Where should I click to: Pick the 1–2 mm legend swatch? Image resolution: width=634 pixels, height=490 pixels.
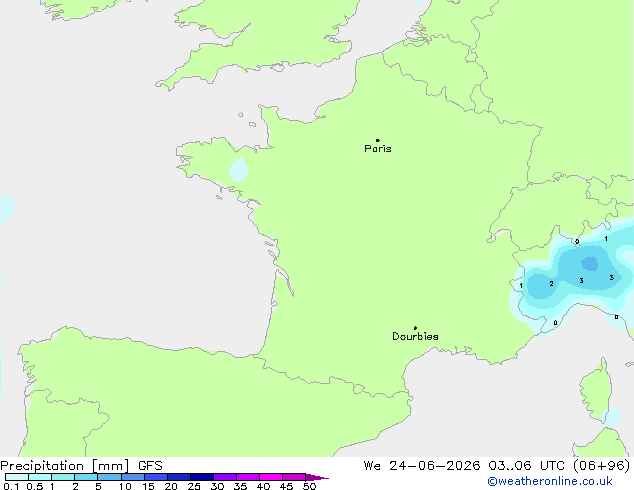(63, 477)
